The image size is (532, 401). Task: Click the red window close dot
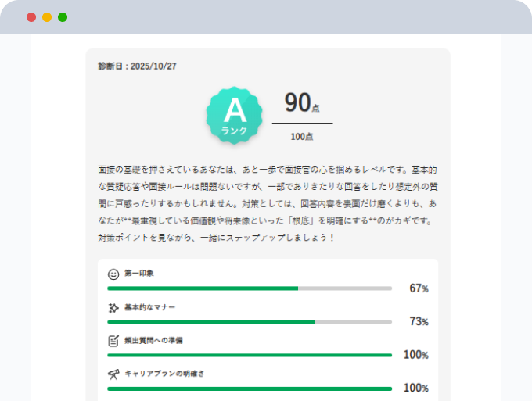[x=31, y=17]
